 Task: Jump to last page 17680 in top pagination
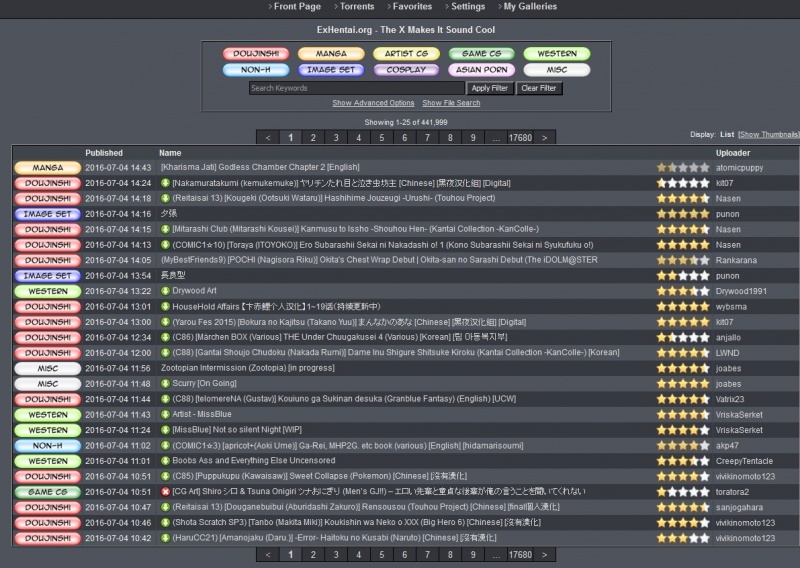click(x=520, y=138)
